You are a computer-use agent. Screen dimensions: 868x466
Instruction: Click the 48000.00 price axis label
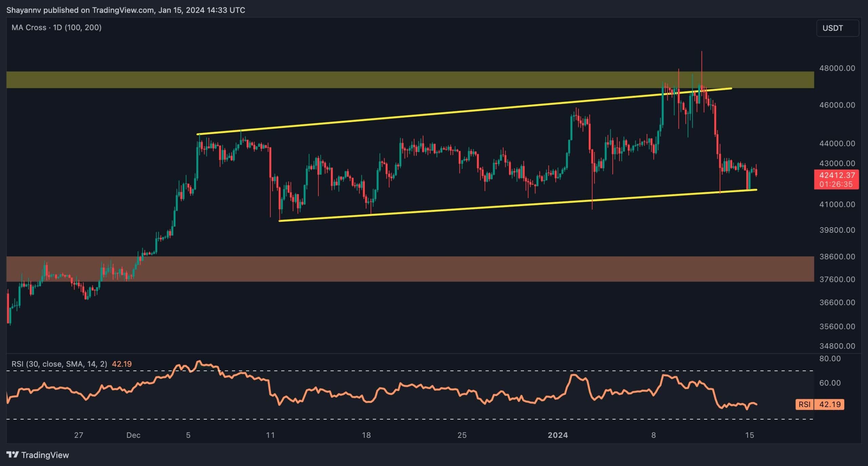tap(837, 68)
